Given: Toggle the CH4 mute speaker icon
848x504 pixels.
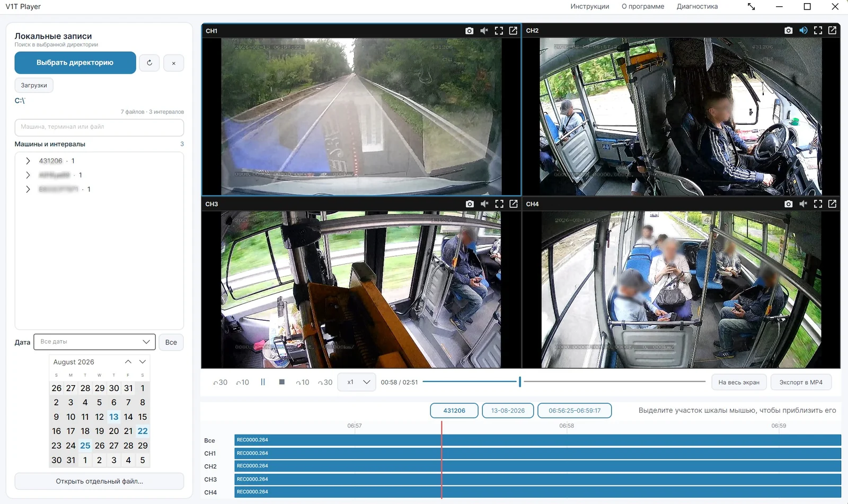Looking at the screenshot, I should point(803,204).
